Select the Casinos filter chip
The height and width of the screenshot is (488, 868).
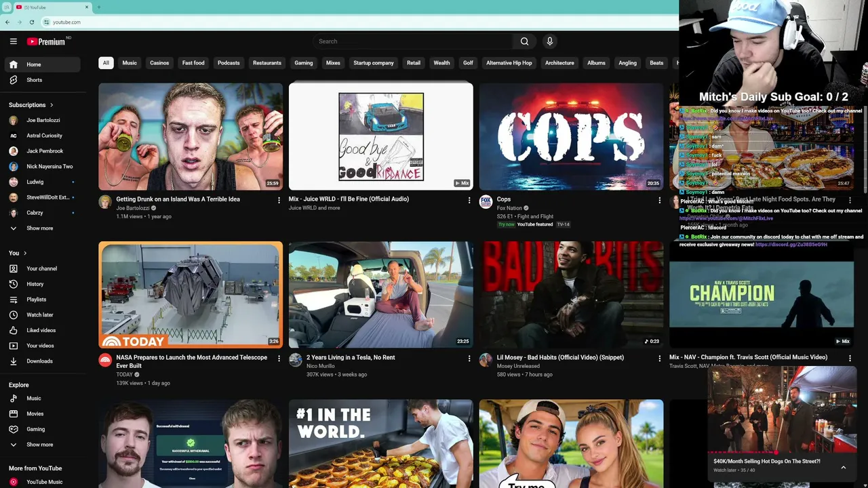click(x=159, y=63)
